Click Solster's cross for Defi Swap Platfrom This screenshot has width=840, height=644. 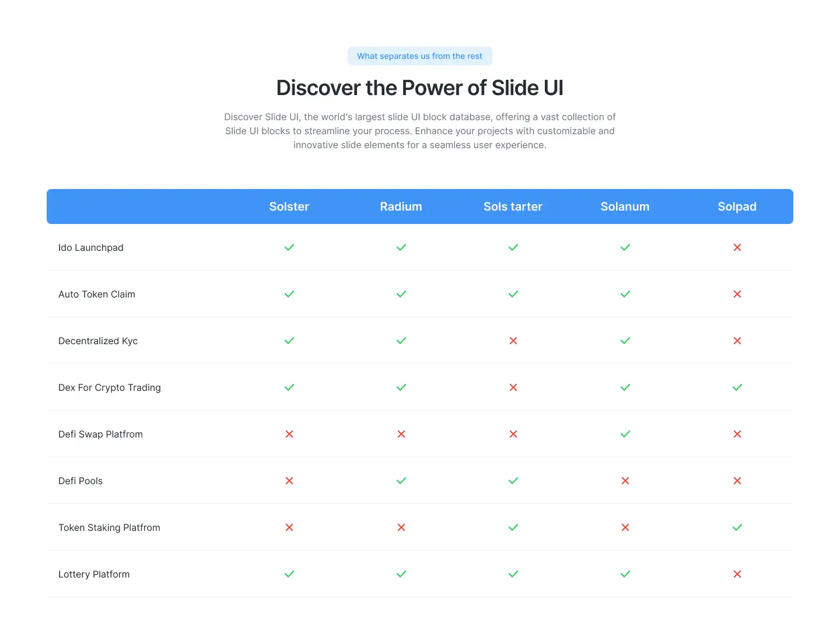coord(289,434)
